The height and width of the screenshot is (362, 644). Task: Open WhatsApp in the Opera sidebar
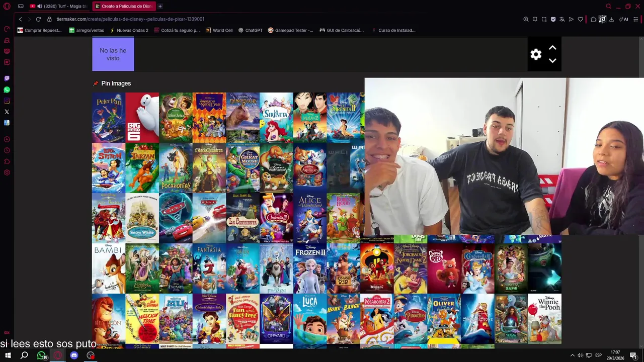point(7,89)
